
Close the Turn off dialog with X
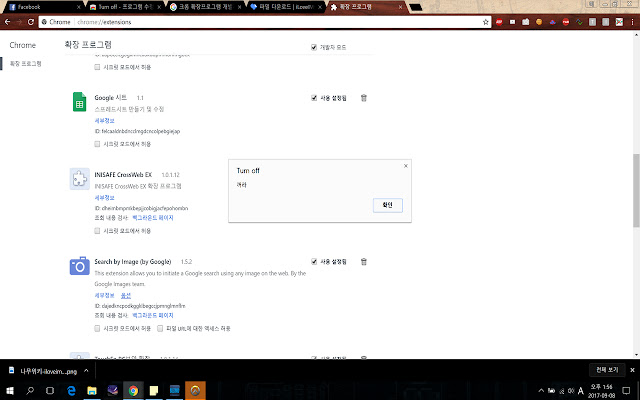[x=406, y=166]
